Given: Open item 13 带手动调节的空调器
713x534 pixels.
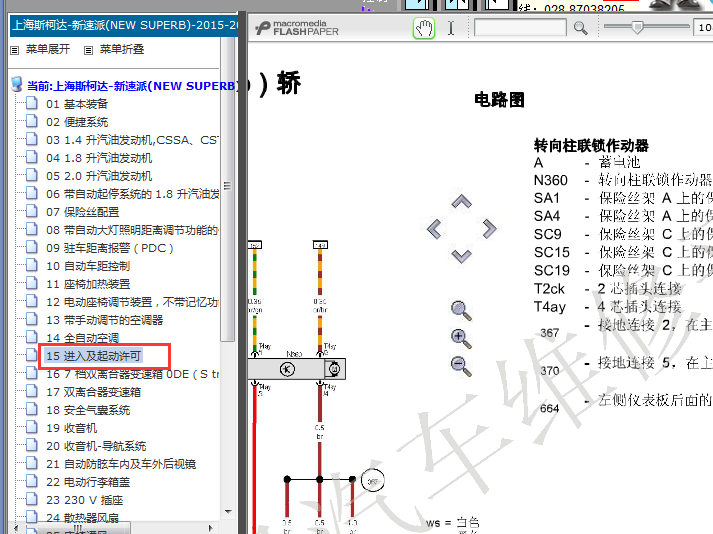Looking at the screenshot, I should pyautogui.click(x=105, y=320).
